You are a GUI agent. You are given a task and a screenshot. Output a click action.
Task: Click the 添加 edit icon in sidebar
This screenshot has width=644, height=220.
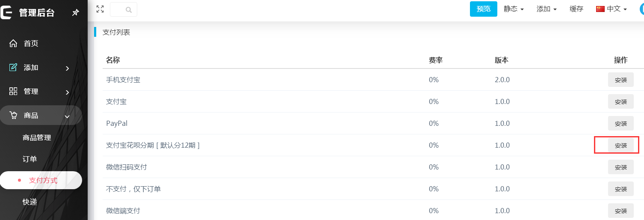tap(13, 67)
